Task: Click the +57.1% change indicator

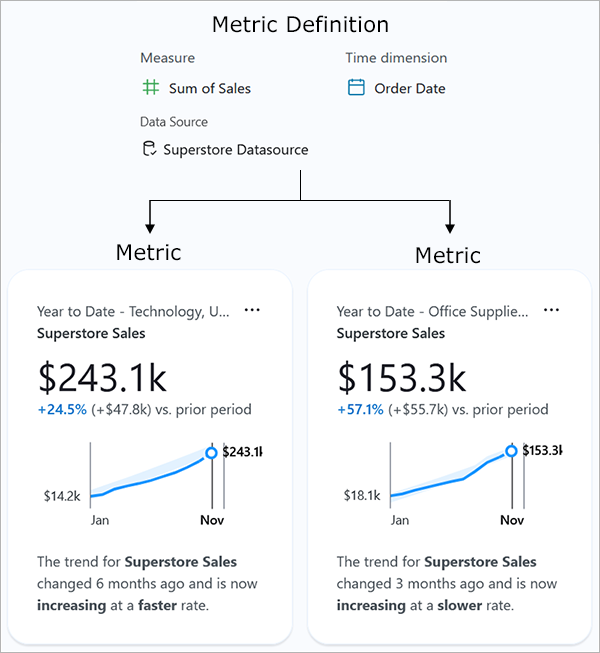Action: point(360,409)
